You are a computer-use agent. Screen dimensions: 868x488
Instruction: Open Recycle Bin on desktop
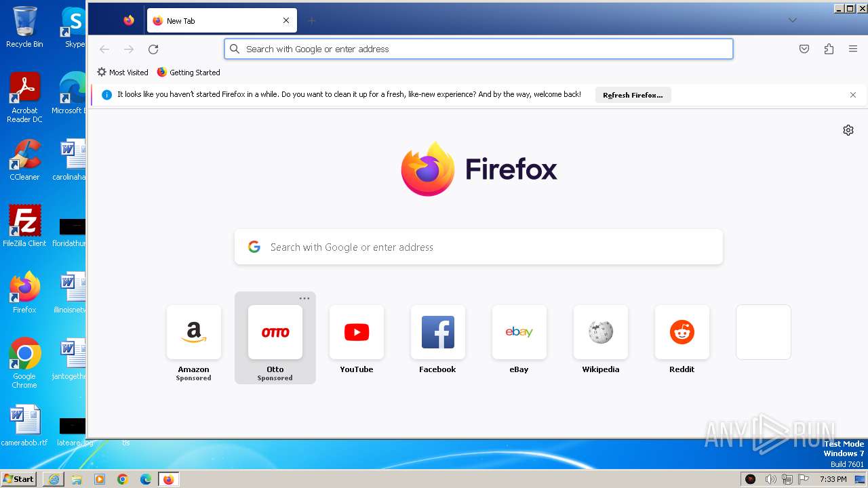pyautogui.click(x=24, y=27)
